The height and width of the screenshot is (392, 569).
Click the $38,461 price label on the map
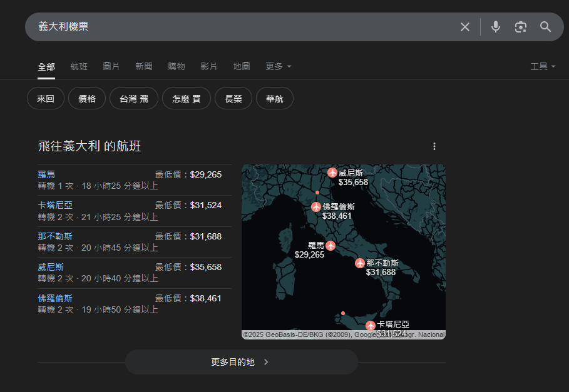pos(337,216)
